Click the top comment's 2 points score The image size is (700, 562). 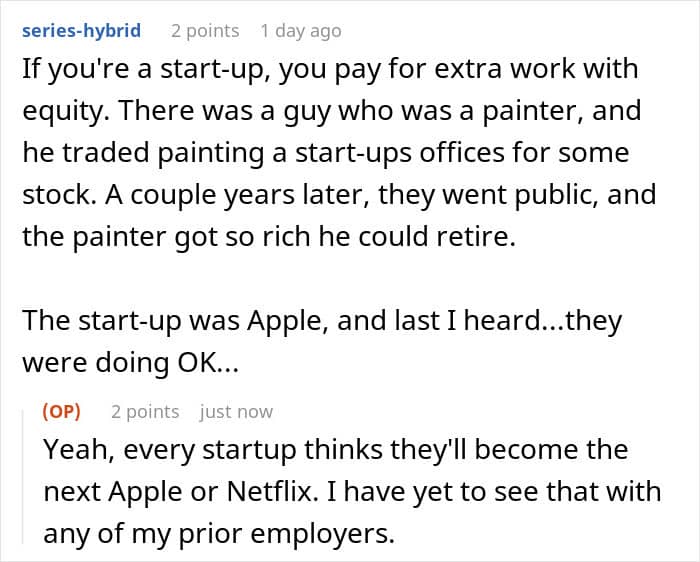click(205, 31)
